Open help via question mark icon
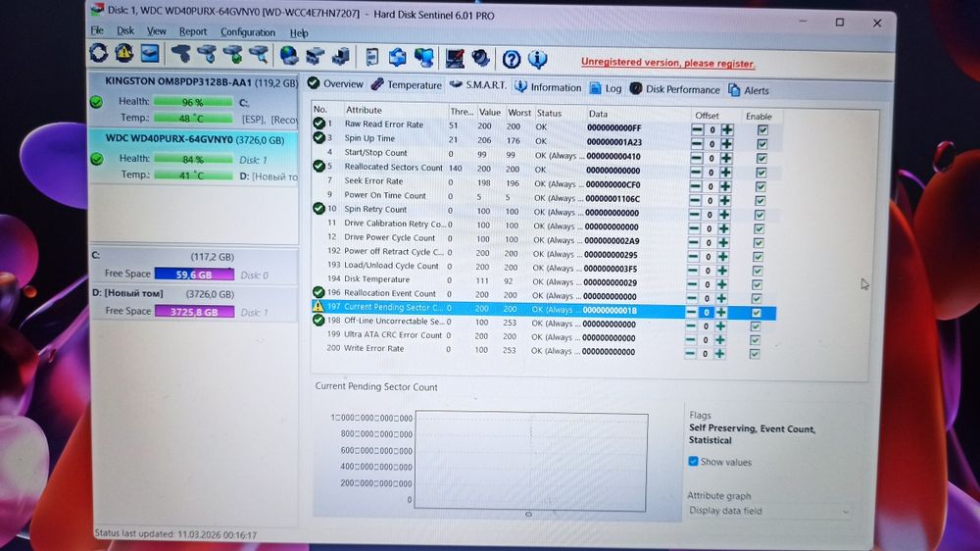Image resolution: width=980 pixels, height=551 pixels. click(x=512, y=60)
